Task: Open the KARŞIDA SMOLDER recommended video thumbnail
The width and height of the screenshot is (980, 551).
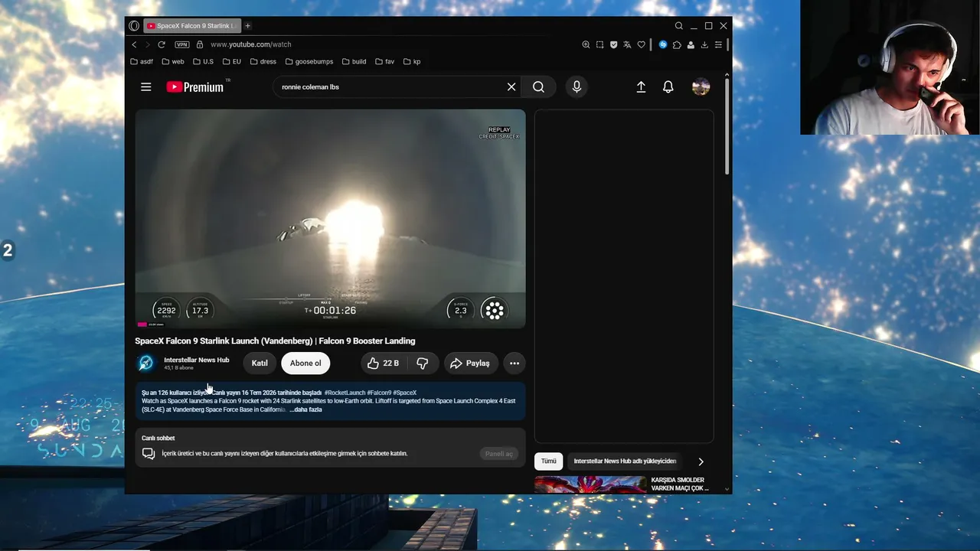Action: [590, 484]
